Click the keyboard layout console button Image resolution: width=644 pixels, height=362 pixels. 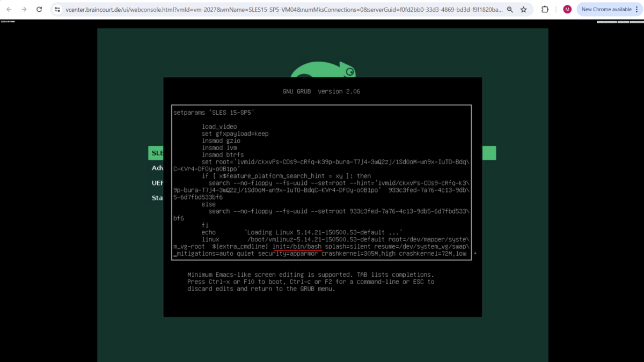point(606,23)
